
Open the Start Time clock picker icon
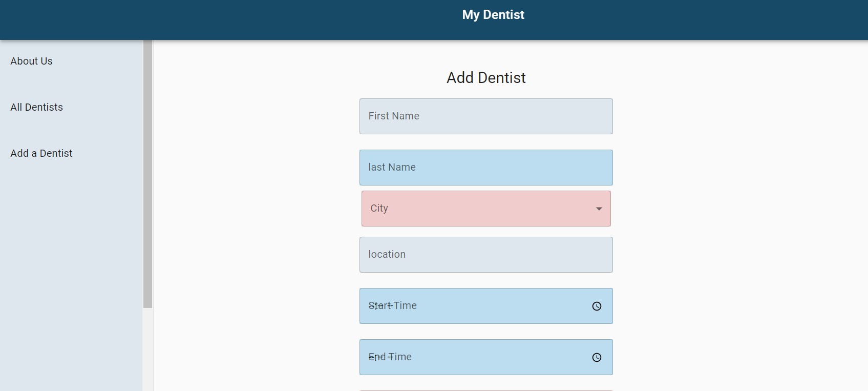[597, 306]
